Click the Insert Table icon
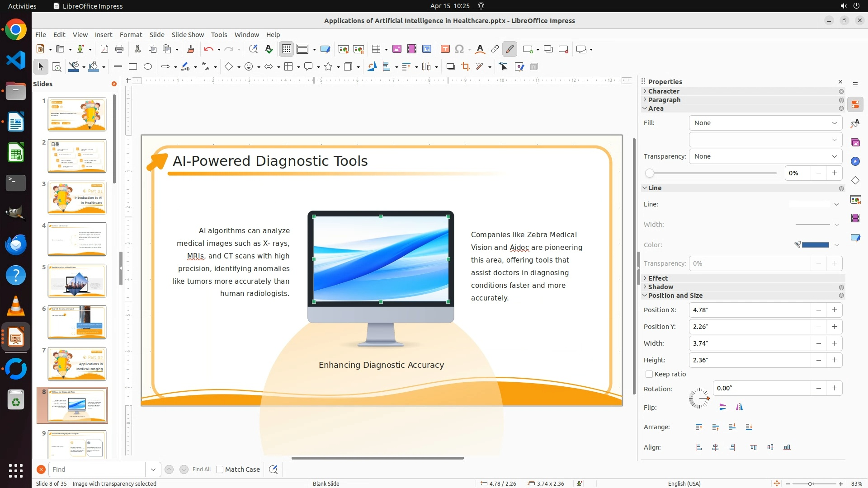Screen dimensions: 868x488 click(376, 49)
